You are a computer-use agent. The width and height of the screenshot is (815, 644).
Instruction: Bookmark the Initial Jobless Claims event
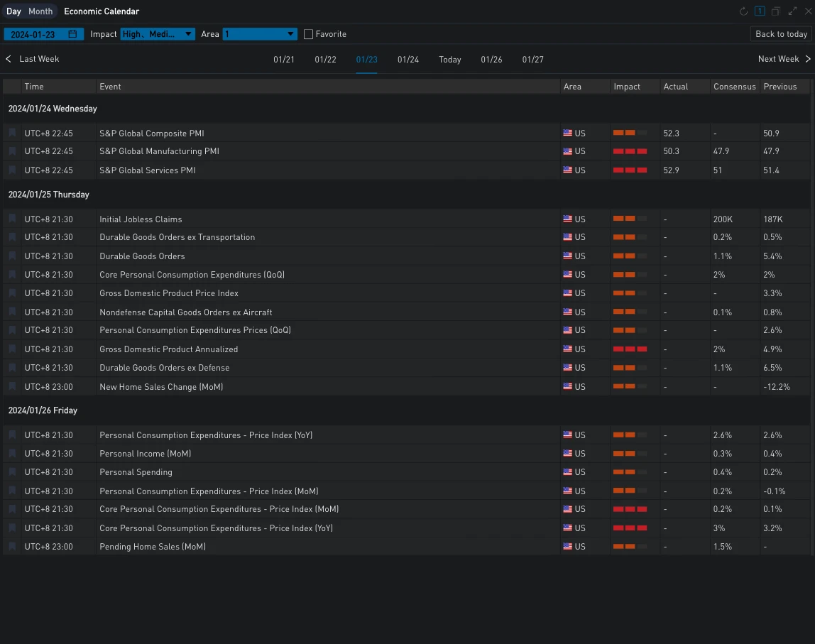tap(12, 219)
